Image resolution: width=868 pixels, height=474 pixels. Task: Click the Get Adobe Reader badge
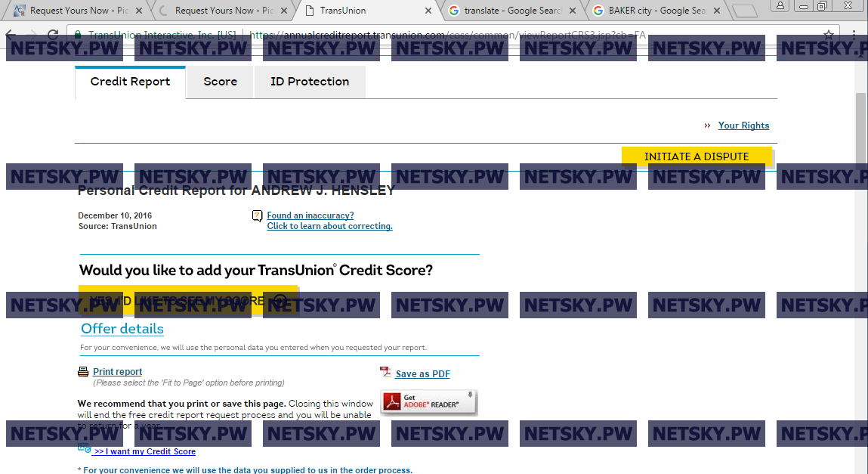(428, 402)
